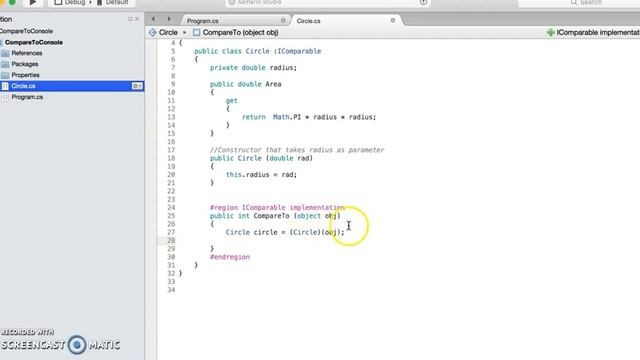
Task: Open the Packages folder
Action: [x=24, y=64]
